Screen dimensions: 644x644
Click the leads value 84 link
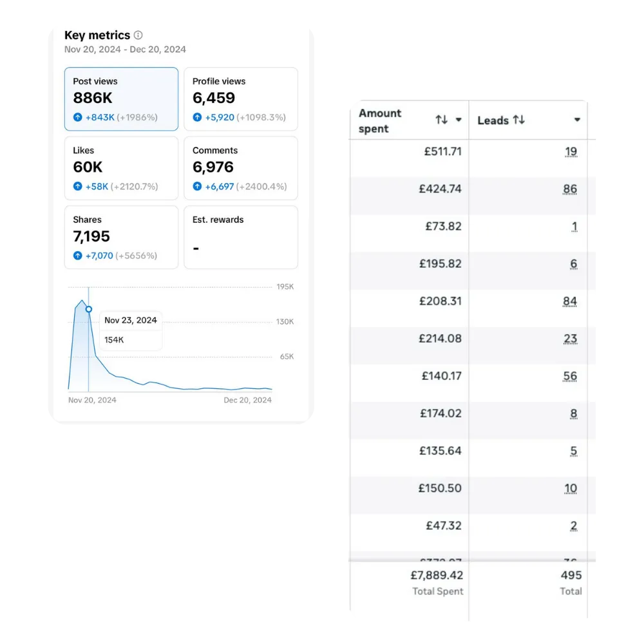click(x=570, y=301)
